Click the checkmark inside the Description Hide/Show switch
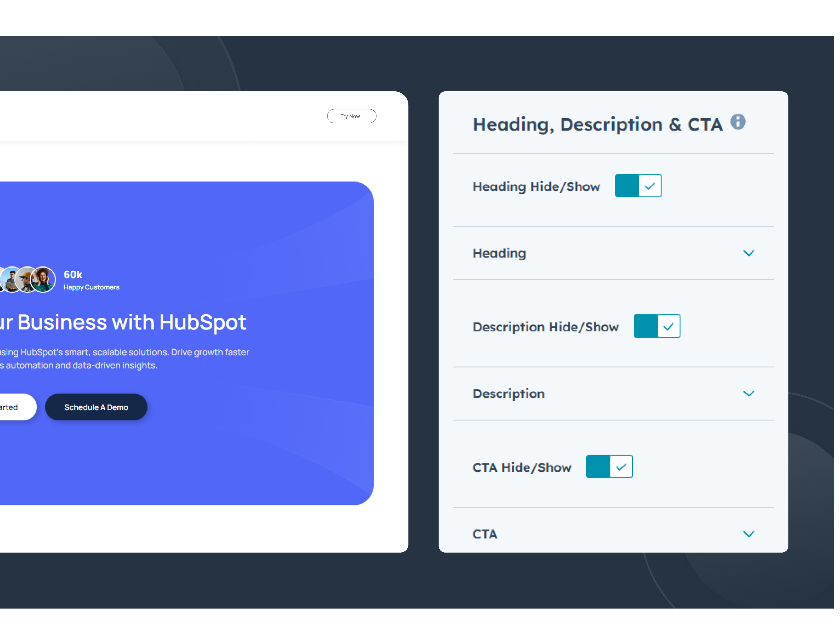 coord(669,326)
